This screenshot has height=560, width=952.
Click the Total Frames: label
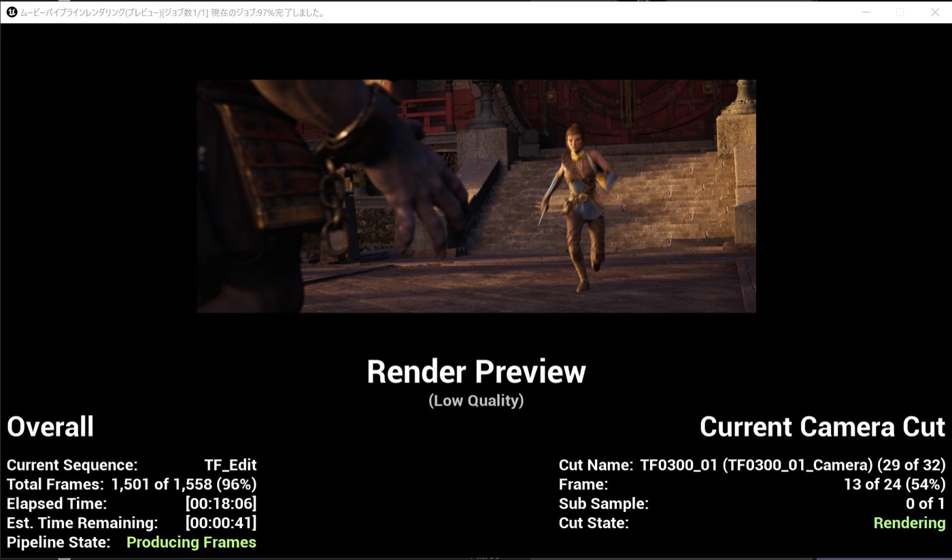tap(55, 485)
